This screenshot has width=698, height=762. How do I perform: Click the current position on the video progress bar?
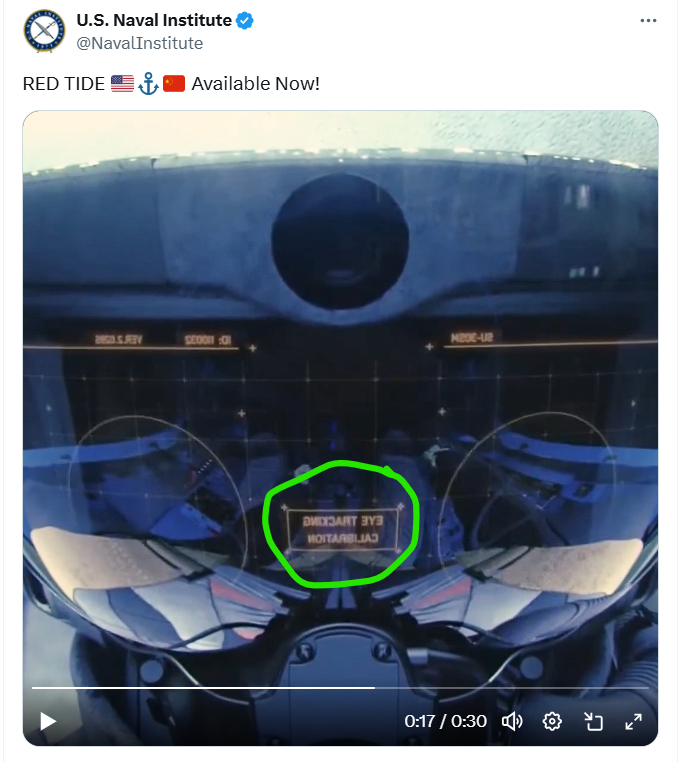[x=375, y=688]
